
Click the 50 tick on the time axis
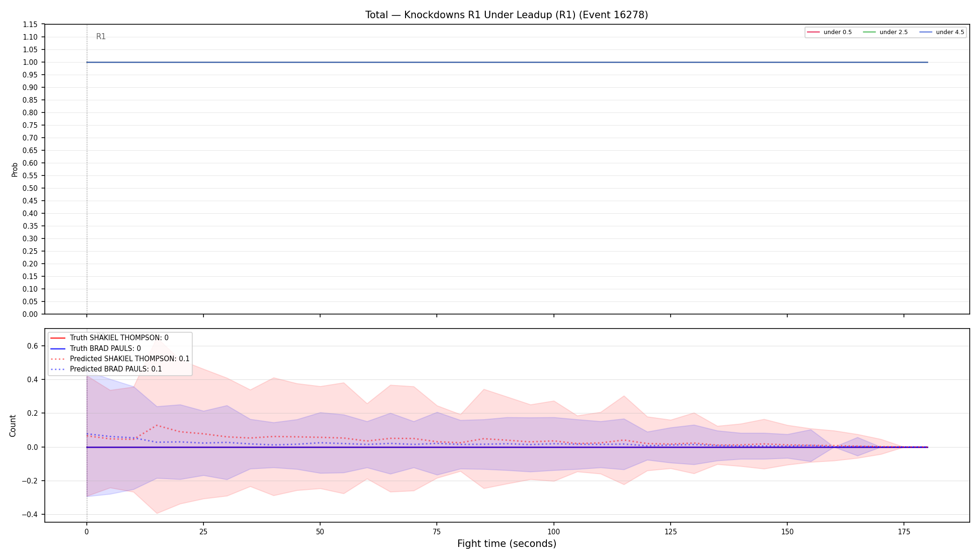click(x=320, y=532)
